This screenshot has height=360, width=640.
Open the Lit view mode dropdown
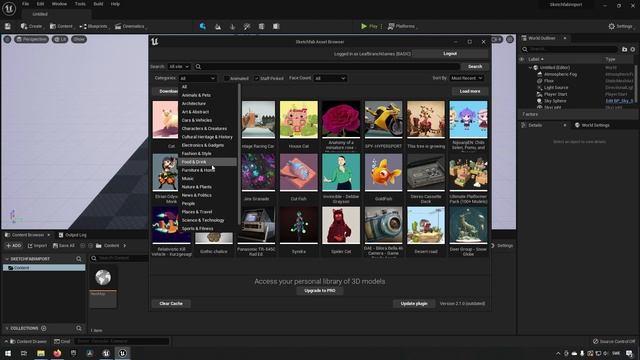(x=60, y=39)
